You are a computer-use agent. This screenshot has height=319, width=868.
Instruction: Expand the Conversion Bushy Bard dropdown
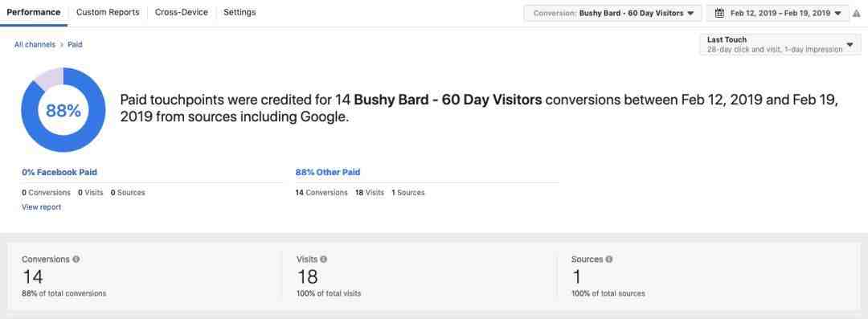point(612,13)
